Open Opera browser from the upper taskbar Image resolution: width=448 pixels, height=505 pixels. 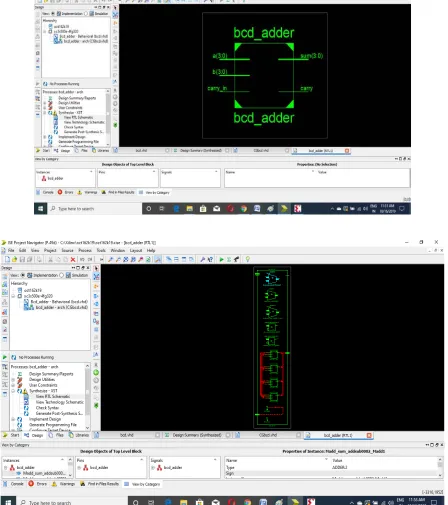click(x=230, y=209)
